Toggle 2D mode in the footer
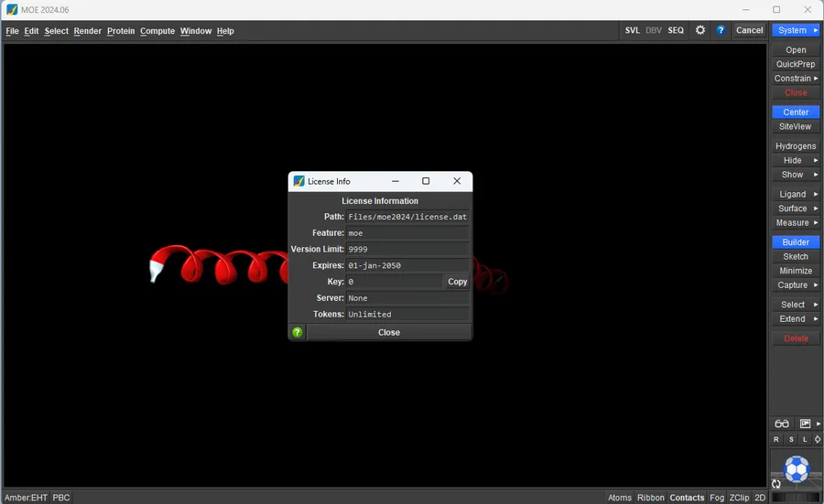This screenshot has height=504, width=824. 760,498
